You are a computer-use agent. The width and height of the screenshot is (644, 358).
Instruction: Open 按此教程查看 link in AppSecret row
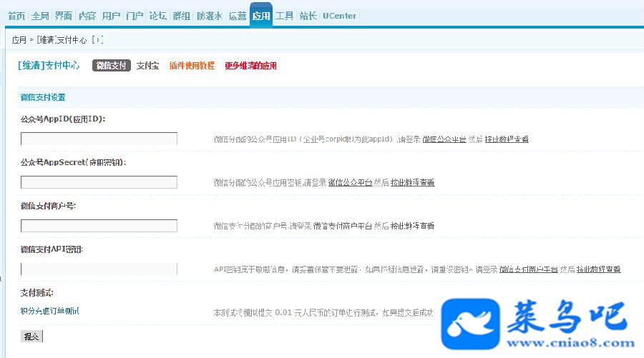pos(412,182)
